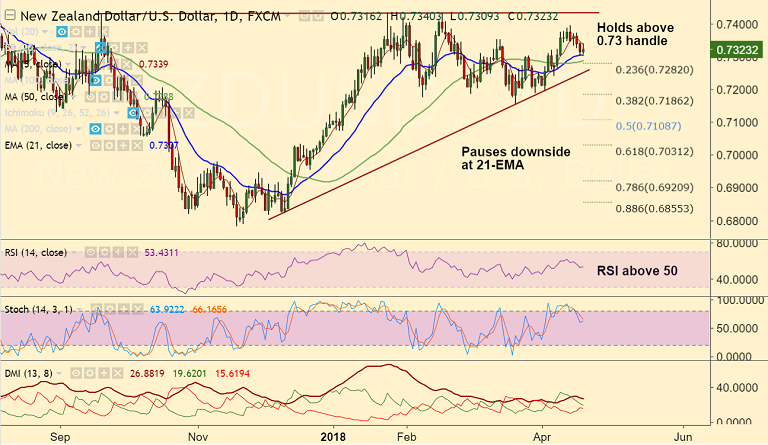The height and width of the screenshot is (445, 768).
Task: Show the MA (100, close) via eye icon
Action: pos(96,80)
